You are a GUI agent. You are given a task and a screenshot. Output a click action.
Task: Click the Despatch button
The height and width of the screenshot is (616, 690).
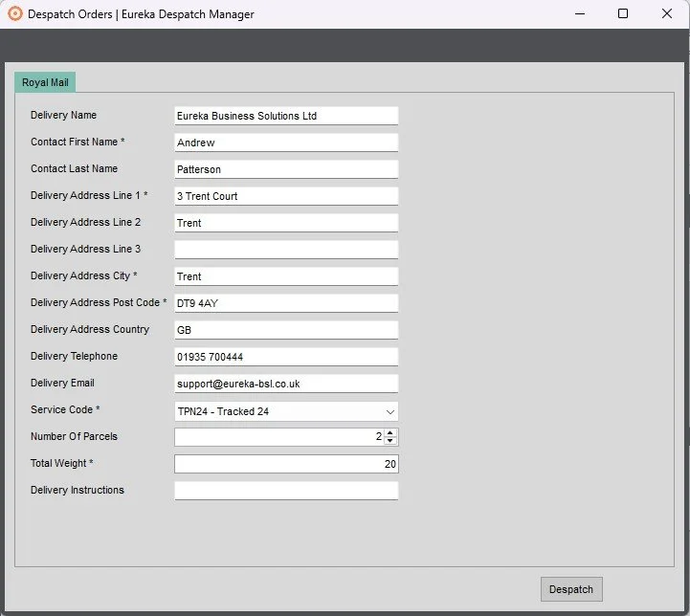click(x=571, y=589)
